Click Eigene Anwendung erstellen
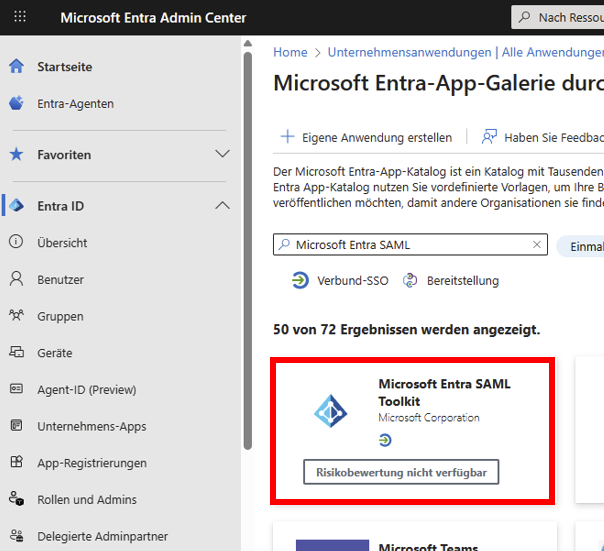The height and width of the screenshot is (551, 604). point(366,137)
